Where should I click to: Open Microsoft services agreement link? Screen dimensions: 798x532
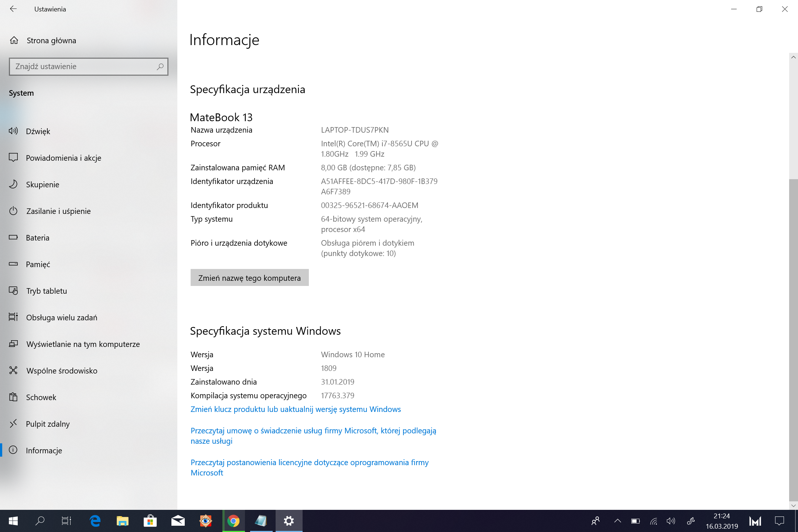pyautogui.click(x=313, y=436)
